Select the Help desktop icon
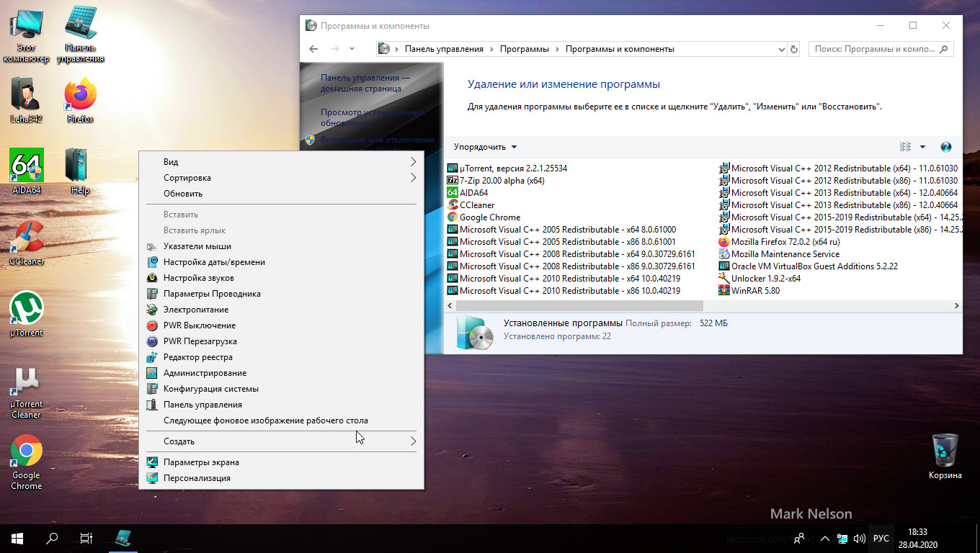 pos(80,171)
